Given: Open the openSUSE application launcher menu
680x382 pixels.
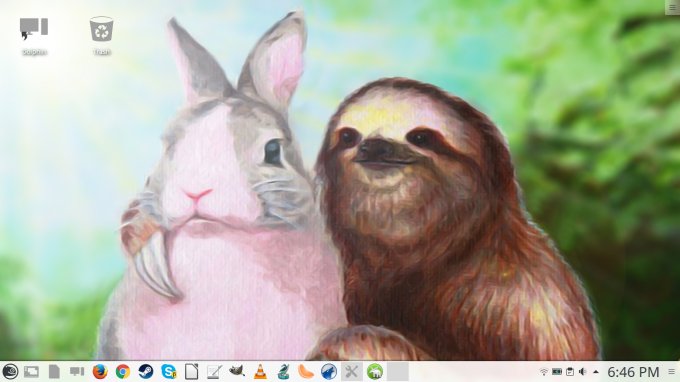Looking at the screenshot, I should (10, 372).
